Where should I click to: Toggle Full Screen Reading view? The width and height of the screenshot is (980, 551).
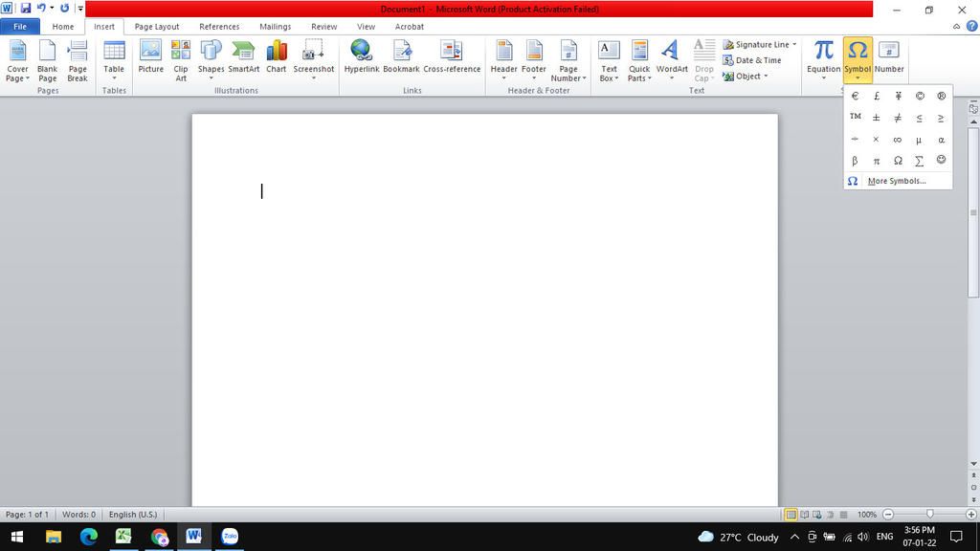[804, 515]
